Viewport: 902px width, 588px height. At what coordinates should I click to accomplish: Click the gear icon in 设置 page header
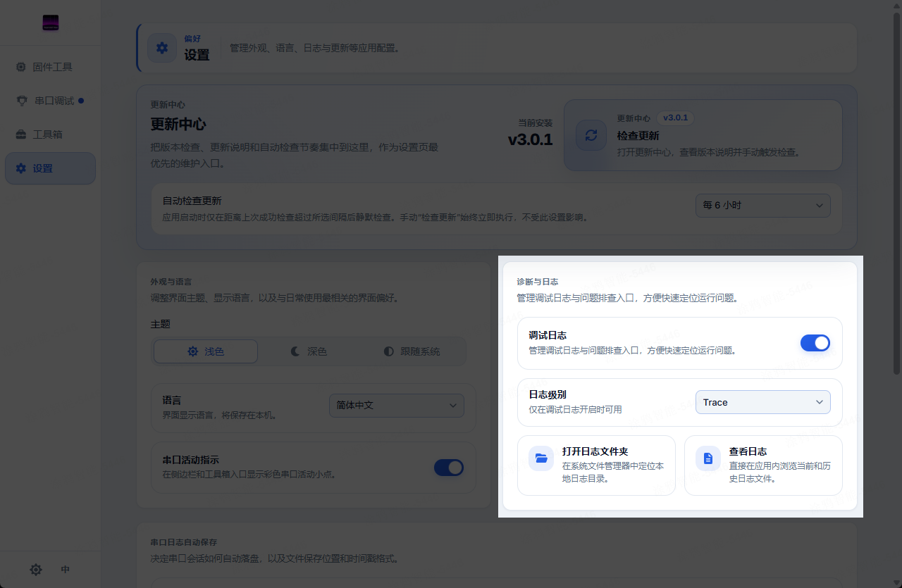(162, 48)
